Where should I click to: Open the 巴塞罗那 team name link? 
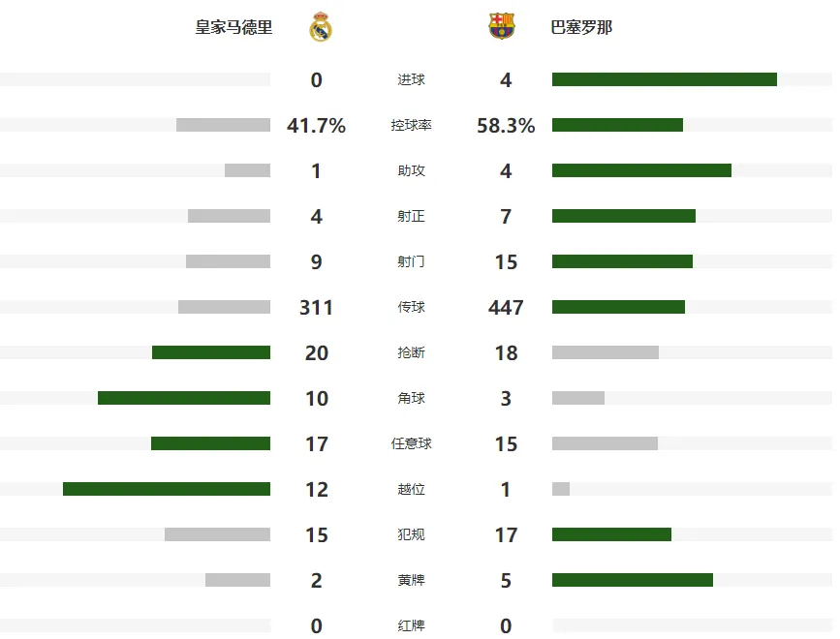(581, 27)
